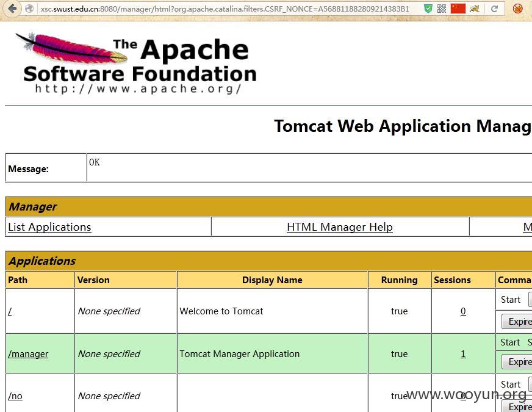Viewport: 532px width, 412px height.
Task: Click the true value in /manager row
Action: point(400,354)
